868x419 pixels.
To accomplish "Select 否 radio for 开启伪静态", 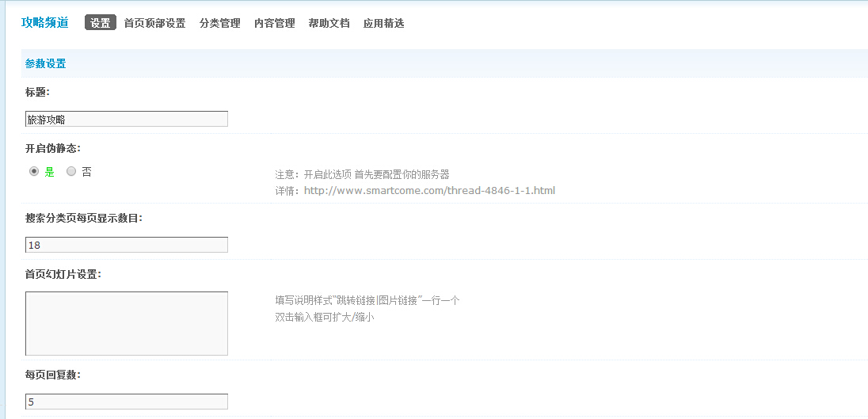I will click(70, 172).
